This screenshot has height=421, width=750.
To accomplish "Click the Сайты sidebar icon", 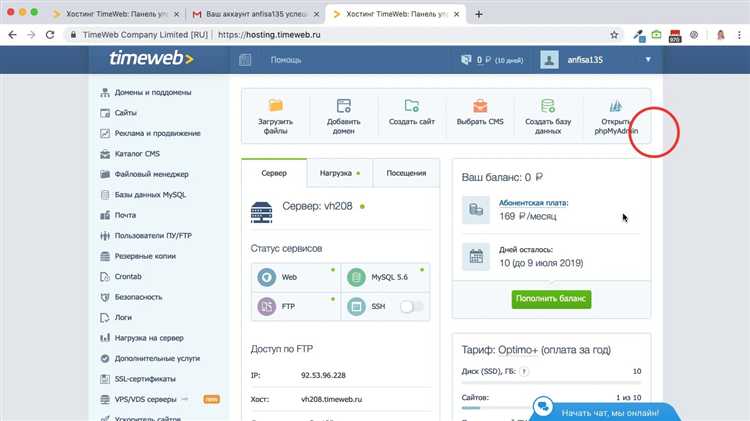I will [105, 113].
